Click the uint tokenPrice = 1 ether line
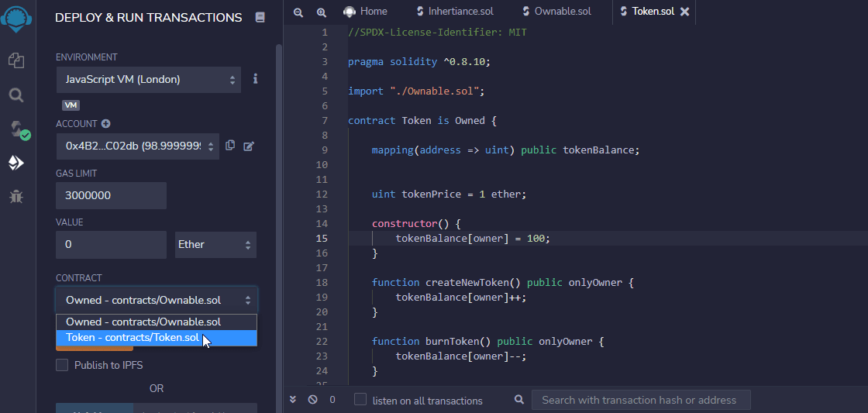The height and width of the screenshot is (413, 868). (x=449, y=194)
